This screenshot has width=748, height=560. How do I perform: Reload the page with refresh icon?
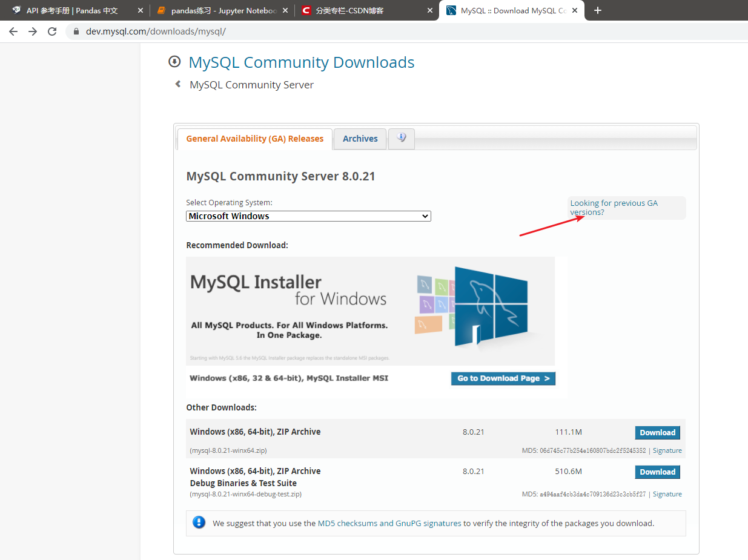(x=52, y=31)
